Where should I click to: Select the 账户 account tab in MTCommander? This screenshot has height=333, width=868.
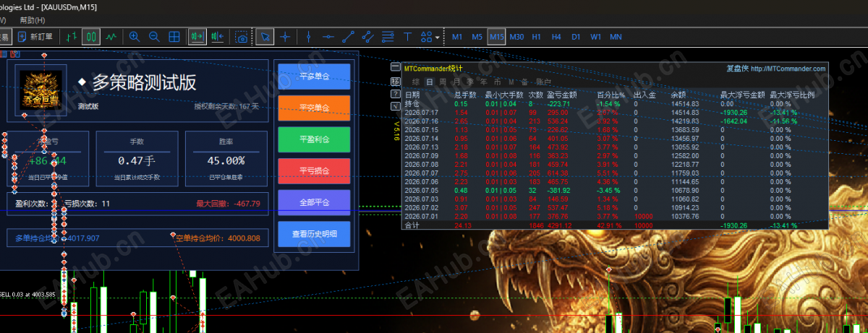tap(543, 82)
